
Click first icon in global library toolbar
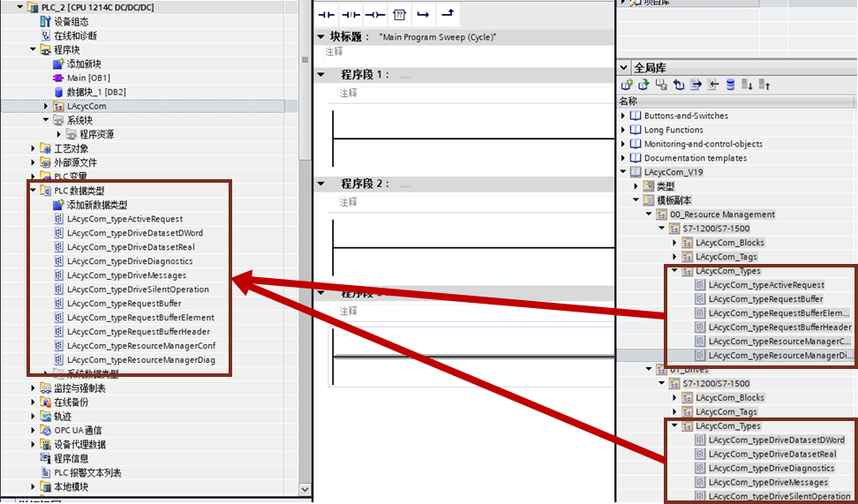(627, 85)
